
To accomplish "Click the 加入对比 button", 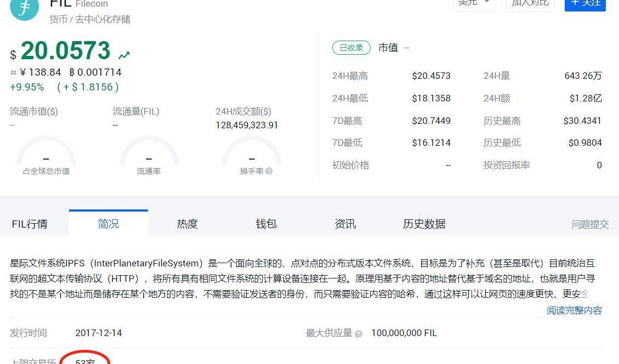I will click(x=530, y=3).
